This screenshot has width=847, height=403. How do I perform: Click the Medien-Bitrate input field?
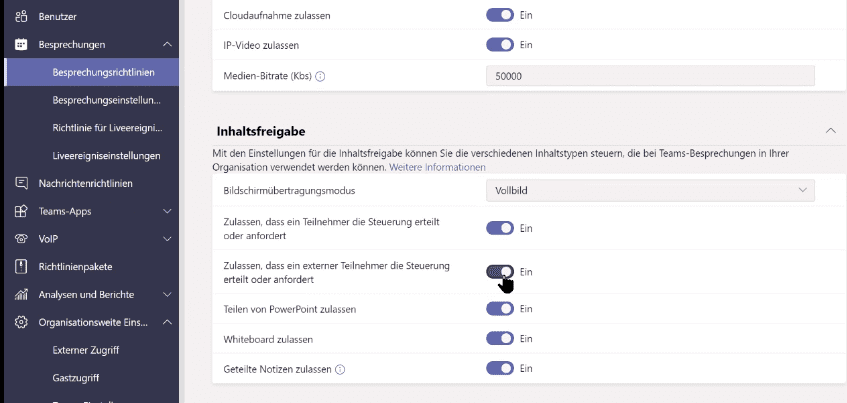[650, 76]
